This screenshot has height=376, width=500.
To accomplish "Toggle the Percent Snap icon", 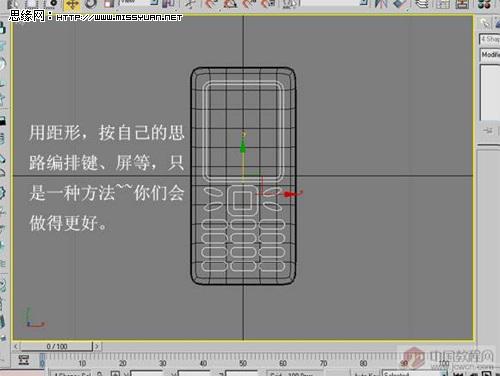I will (249, 3).
